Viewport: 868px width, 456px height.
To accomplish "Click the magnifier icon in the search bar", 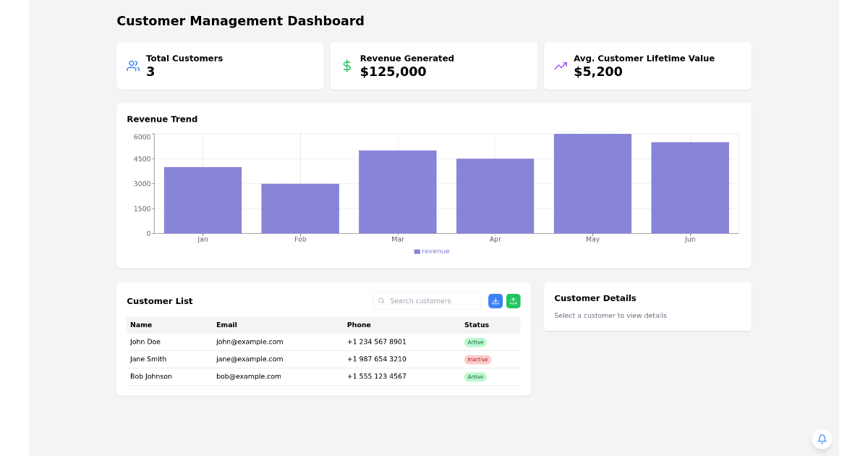I will [381, 300].
